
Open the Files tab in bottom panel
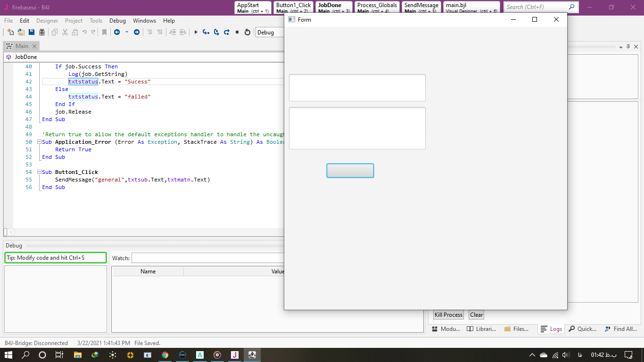[x=516, y=329]
